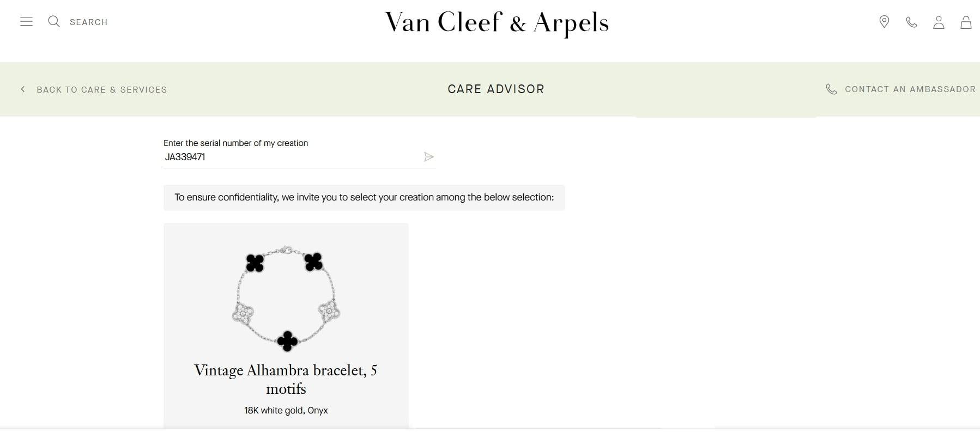Open the store locator pin icon
Image resolution: width=980 pixels, height=432 pixels.
[x=884, y=22]
